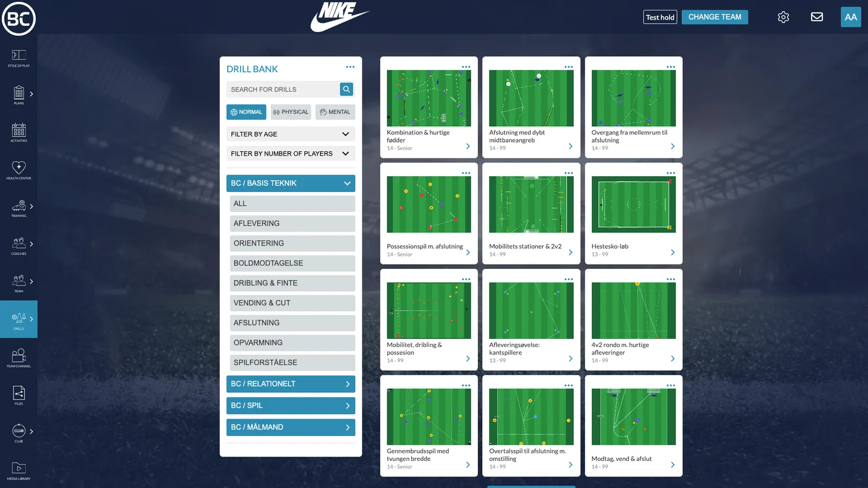Select the Mental drill type
The image size is (868, 488).
point(335,112)
